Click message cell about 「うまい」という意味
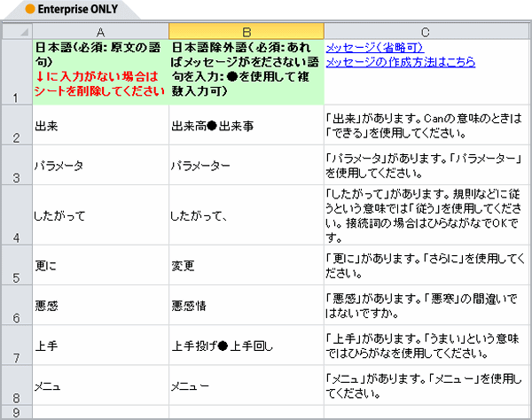532x420 pixels. [426, 345]
